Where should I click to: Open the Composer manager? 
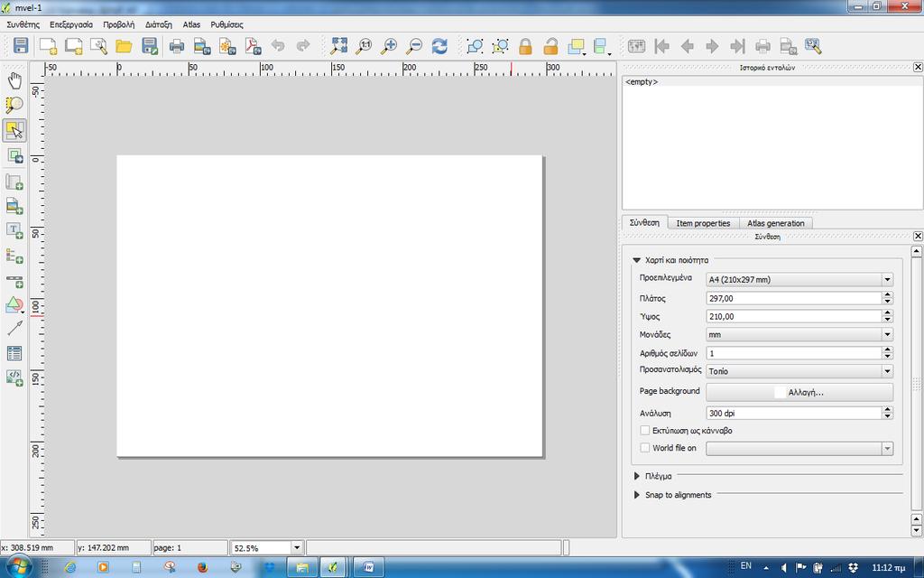[x=98, y=46]
